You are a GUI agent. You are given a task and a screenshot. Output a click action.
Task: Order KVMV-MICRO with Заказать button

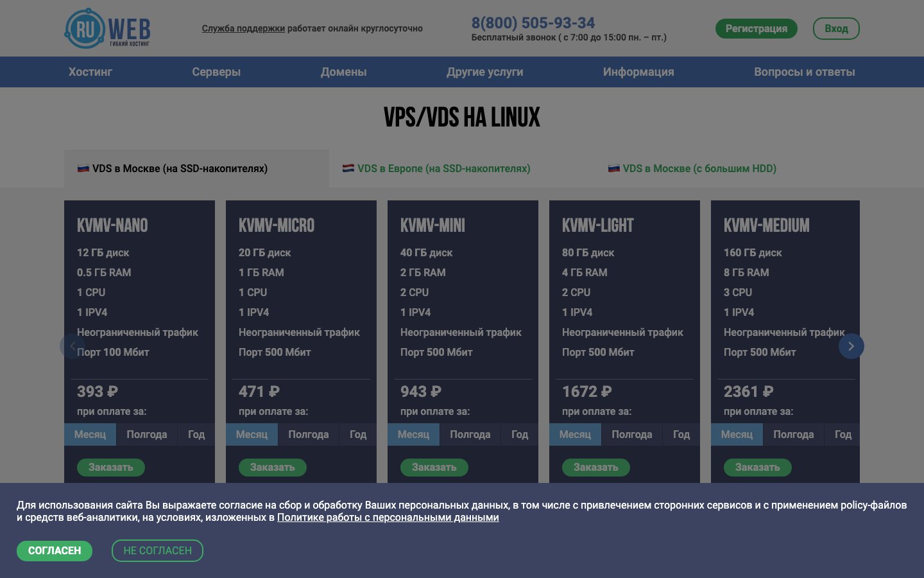273,468
